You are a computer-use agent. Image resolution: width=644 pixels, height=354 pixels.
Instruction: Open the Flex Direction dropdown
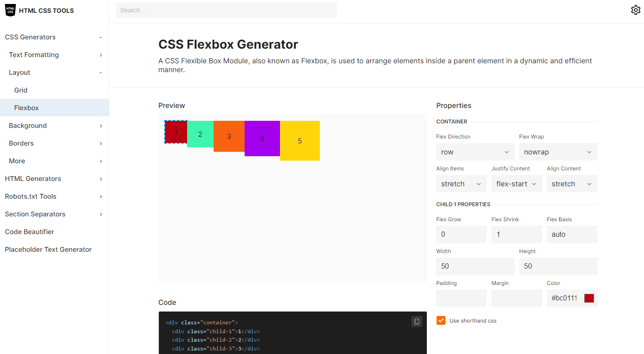point(475,152)
